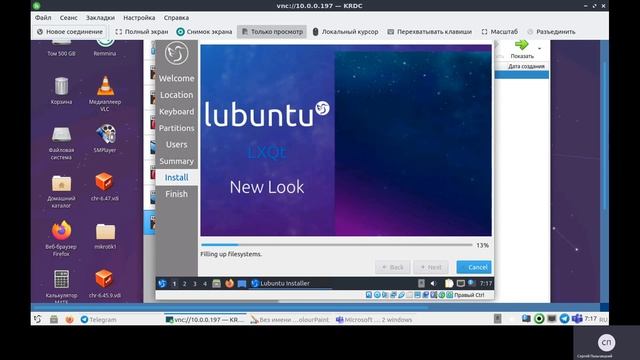Screen dimensions: 640x360
Task: Select the Finish step in installer sidebar
Action: coord(176,194)
